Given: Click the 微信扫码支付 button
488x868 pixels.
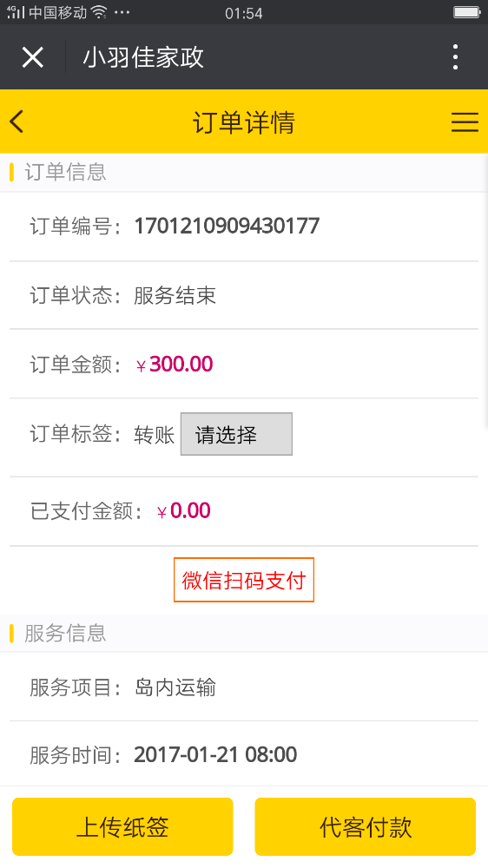Looking at the screenshot, I should (244, 580).
